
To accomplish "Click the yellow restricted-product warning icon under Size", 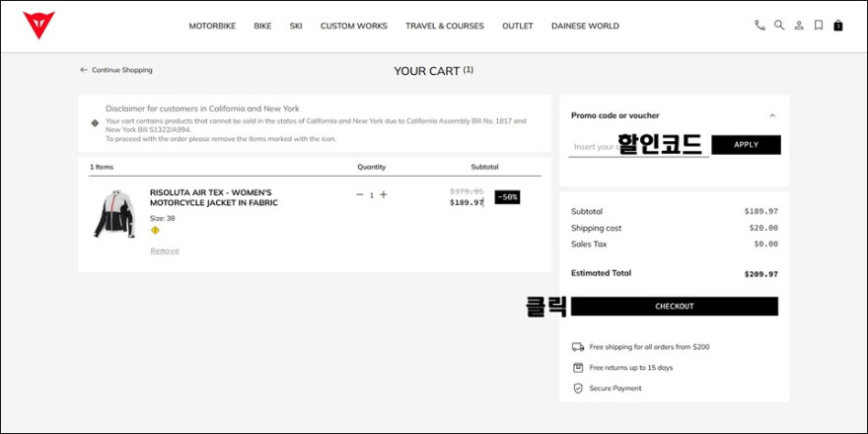I will [155, 230].
